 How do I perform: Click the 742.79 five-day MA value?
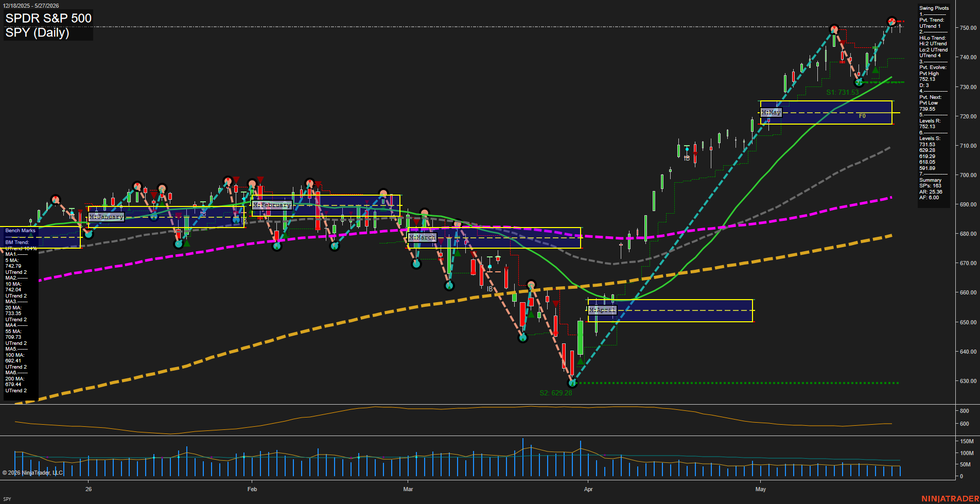pos(13,266)
